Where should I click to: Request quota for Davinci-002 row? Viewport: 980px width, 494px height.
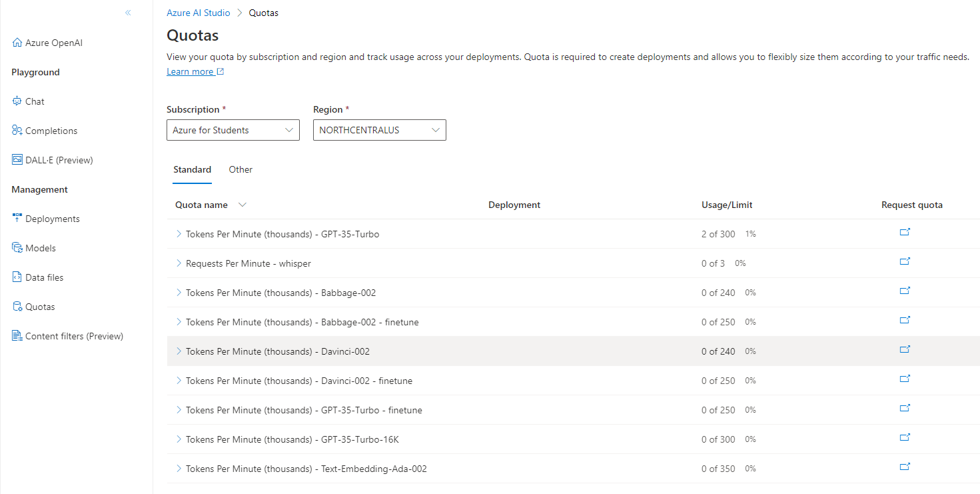click(905, 349)
